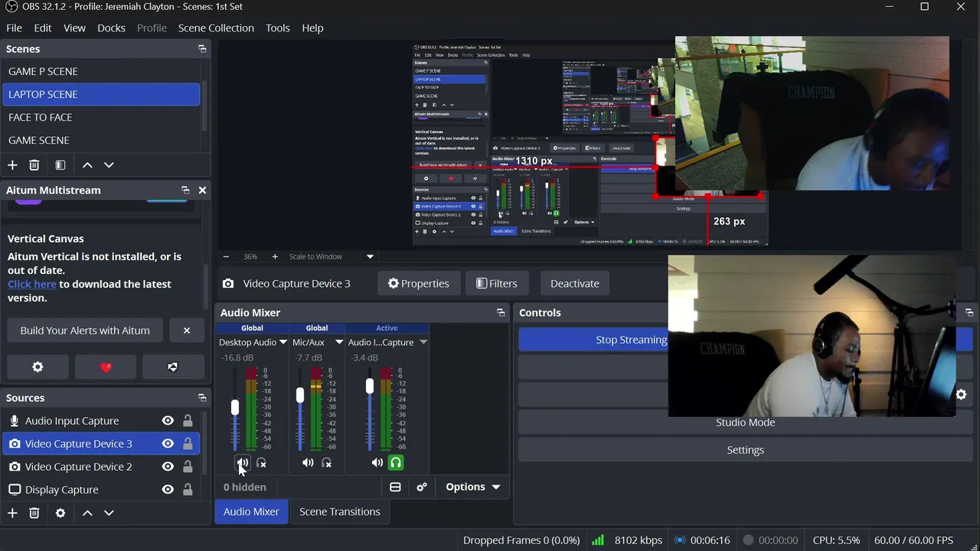Float the Aitum Multistream dock
980x551 pixels.
pos(185,190)
